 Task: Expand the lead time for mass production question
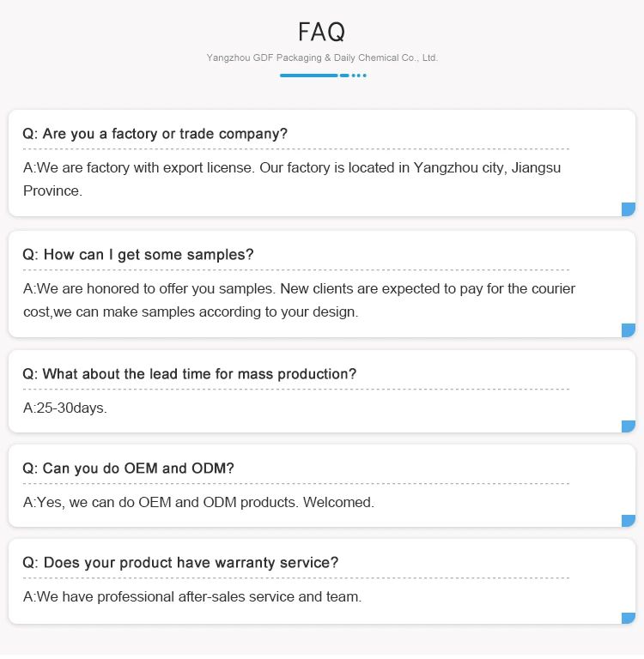point(189,374)
